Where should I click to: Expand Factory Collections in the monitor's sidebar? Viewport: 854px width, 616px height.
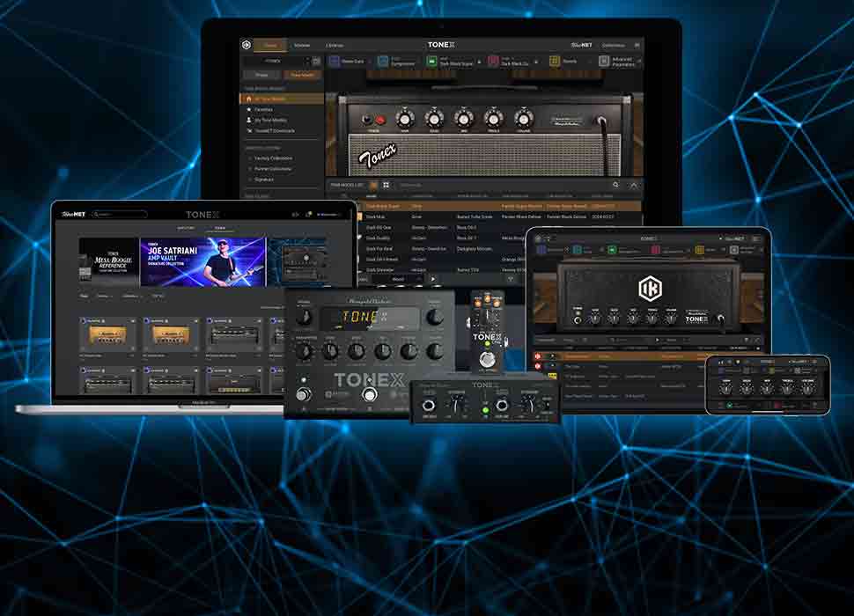coord(273,158)
